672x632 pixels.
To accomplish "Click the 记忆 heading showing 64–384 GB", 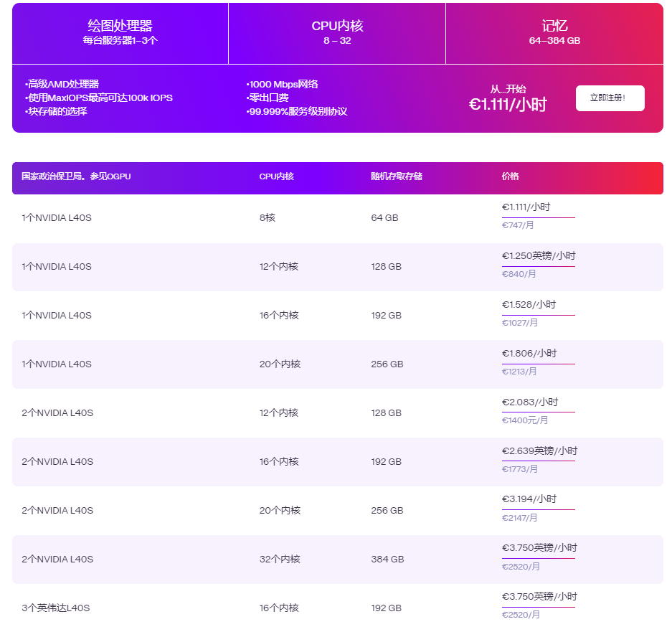I will click(554, 27).
